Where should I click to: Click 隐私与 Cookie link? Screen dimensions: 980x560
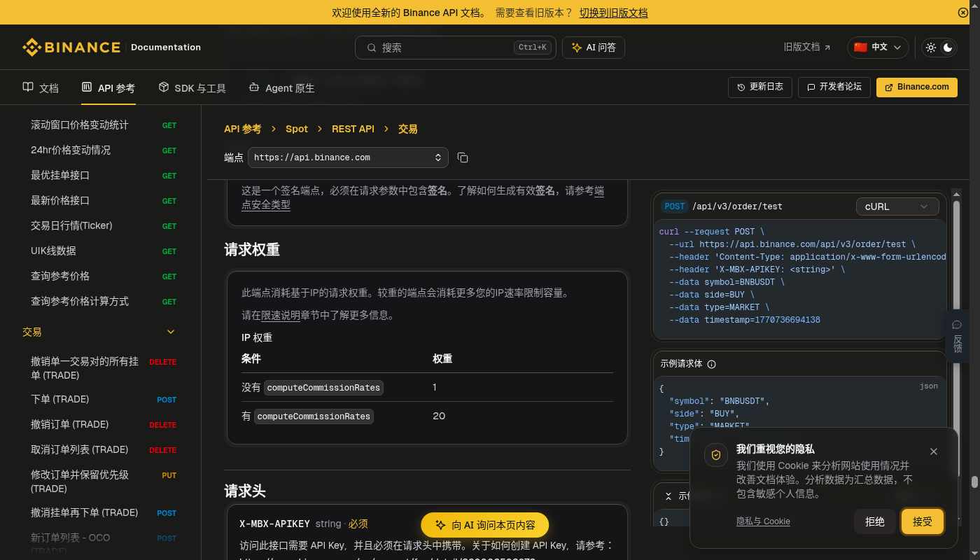point(763,521)
